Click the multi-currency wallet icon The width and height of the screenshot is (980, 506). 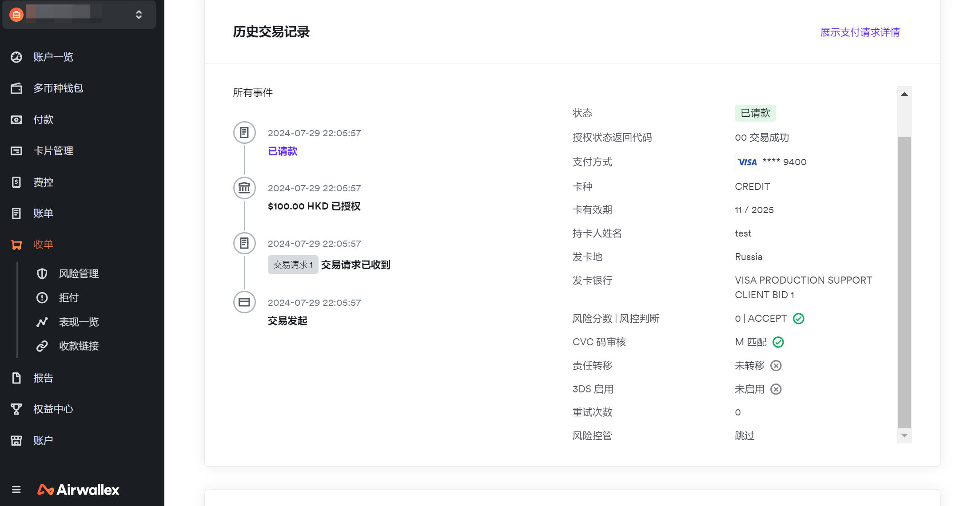(16, 88)
